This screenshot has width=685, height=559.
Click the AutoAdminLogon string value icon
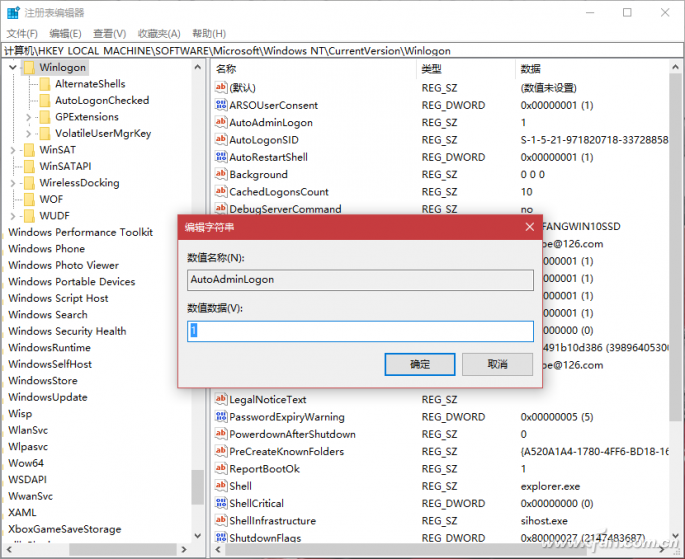[221, 122]
